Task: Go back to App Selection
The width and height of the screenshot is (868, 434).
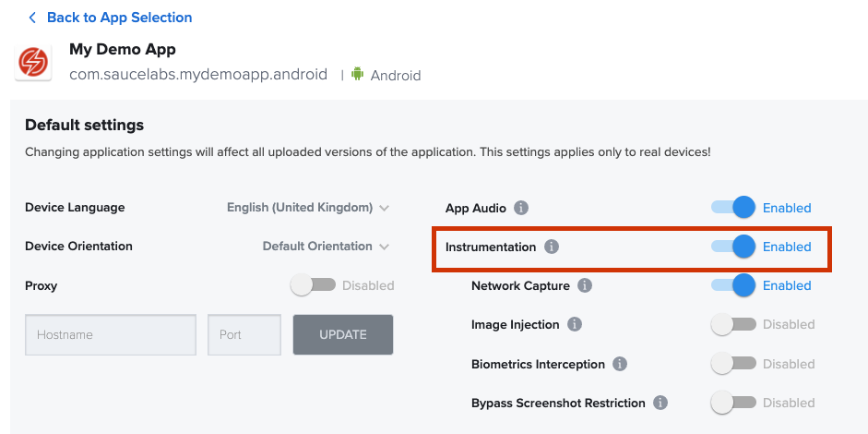Action: pos(119,18)
